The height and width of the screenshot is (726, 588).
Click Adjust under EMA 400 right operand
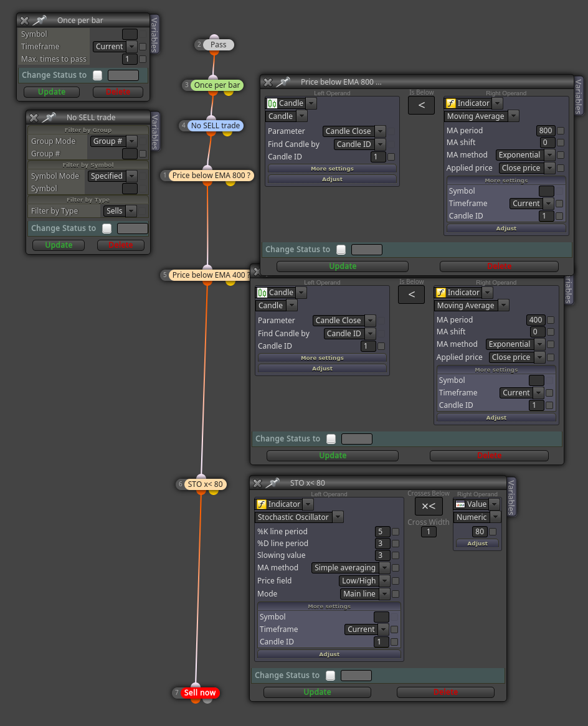(x=496, y=418)
